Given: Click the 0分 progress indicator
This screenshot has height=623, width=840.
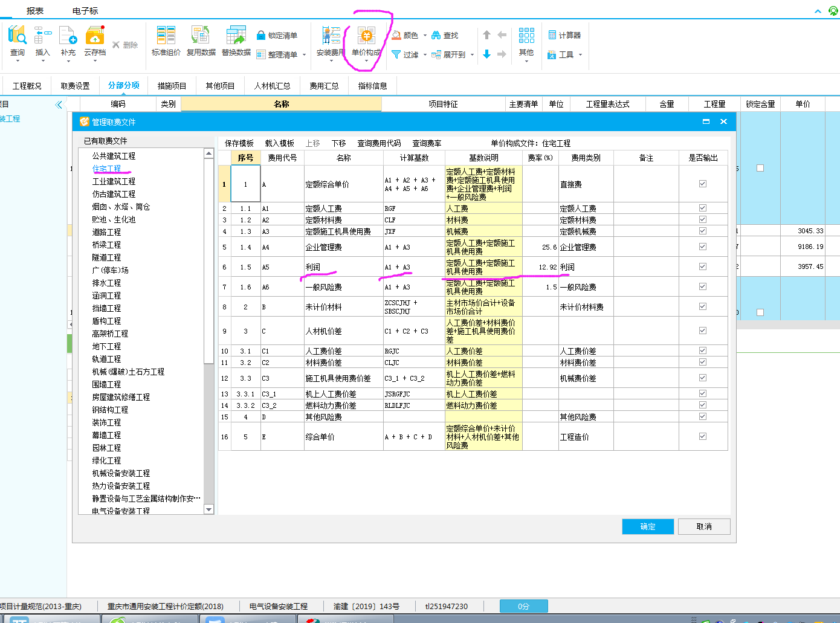Looking at the screenshot, I should pos(524,606).
